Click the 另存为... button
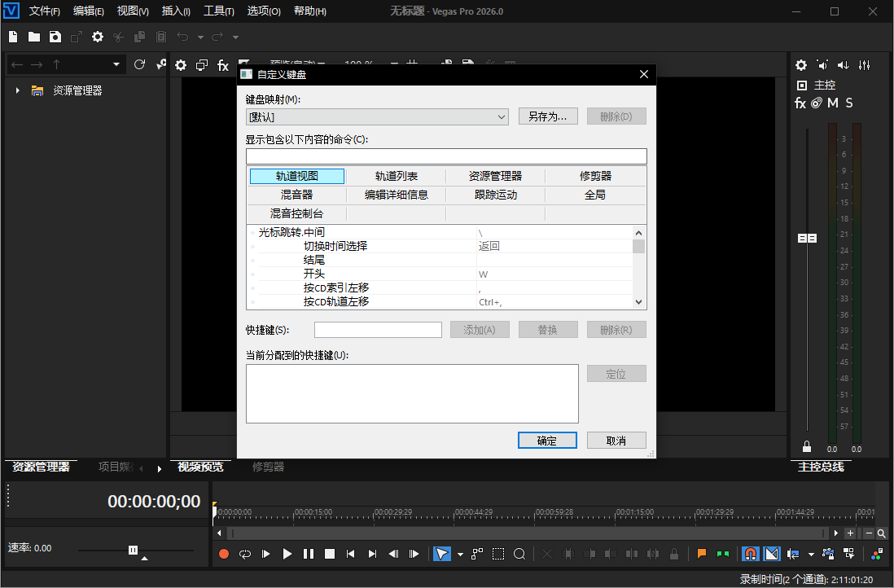The height and width of the screenshot is (588, 894). (x=548, y=116)
